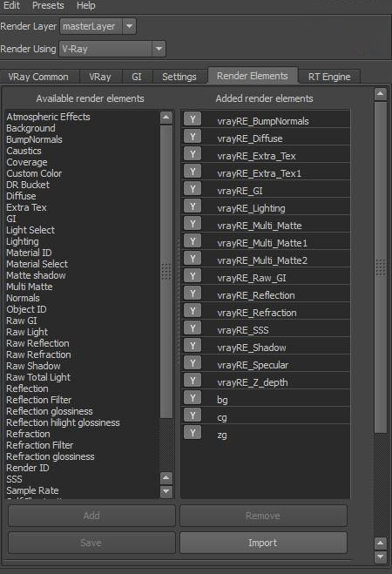Viewport: 392px width, 574px height.
Task: Select DR Bucket in available elements
Action: [28, 185]
